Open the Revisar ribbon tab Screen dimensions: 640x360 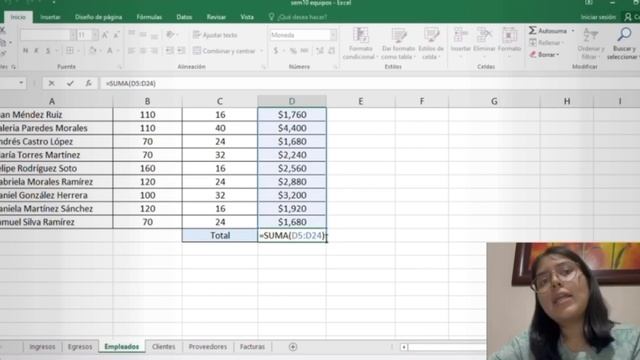[x=216, y=17]
